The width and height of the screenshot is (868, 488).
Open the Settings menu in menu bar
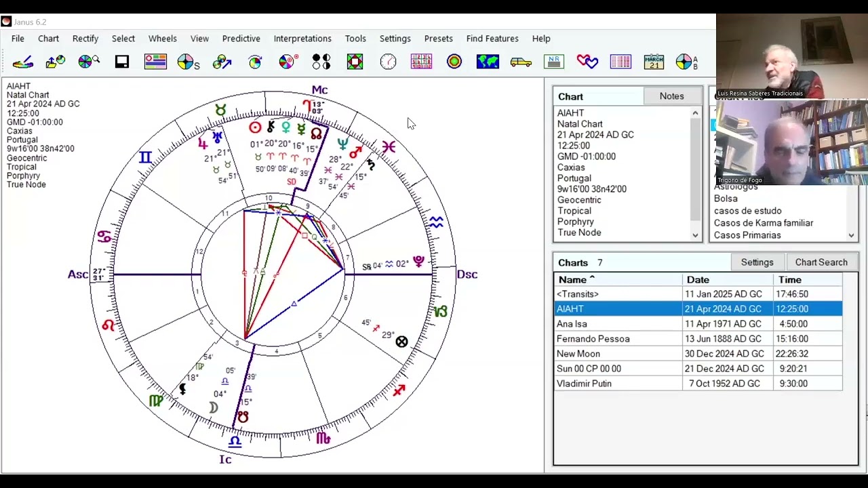[x=395, y=39]
